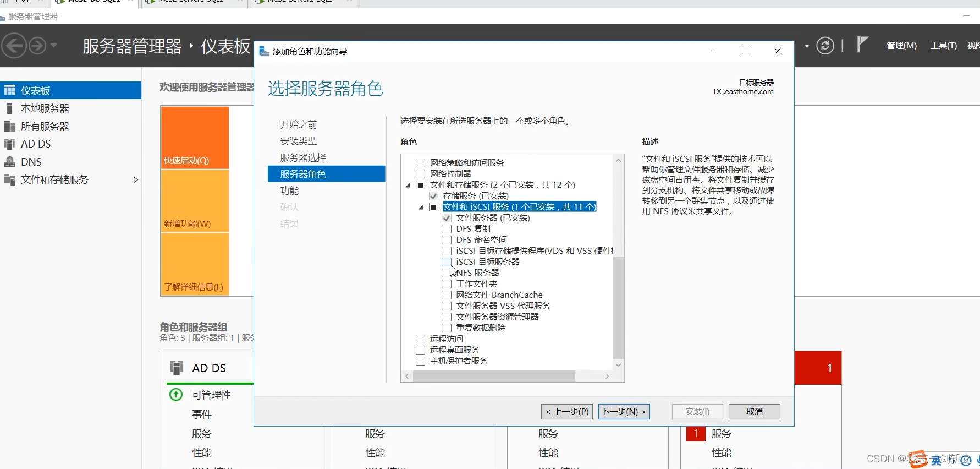980x469 pixels.
Task: Check 远程访问 role
Action: (421, 339)
